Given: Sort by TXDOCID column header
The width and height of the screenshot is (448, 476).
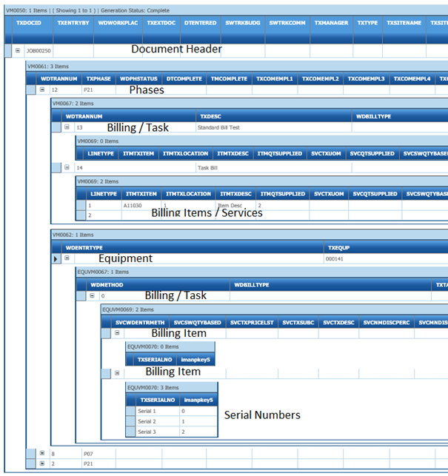Looking at the screenshot, I should (33, 23).
